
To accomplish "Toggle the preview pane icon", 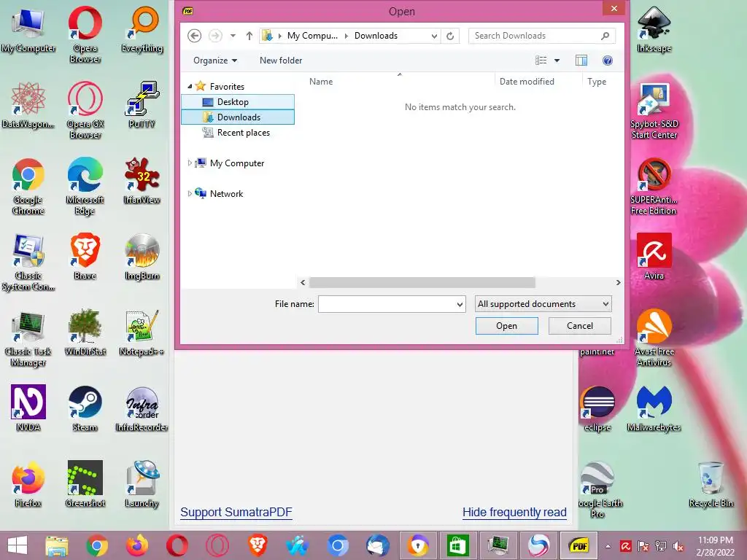I will [581, 61].
